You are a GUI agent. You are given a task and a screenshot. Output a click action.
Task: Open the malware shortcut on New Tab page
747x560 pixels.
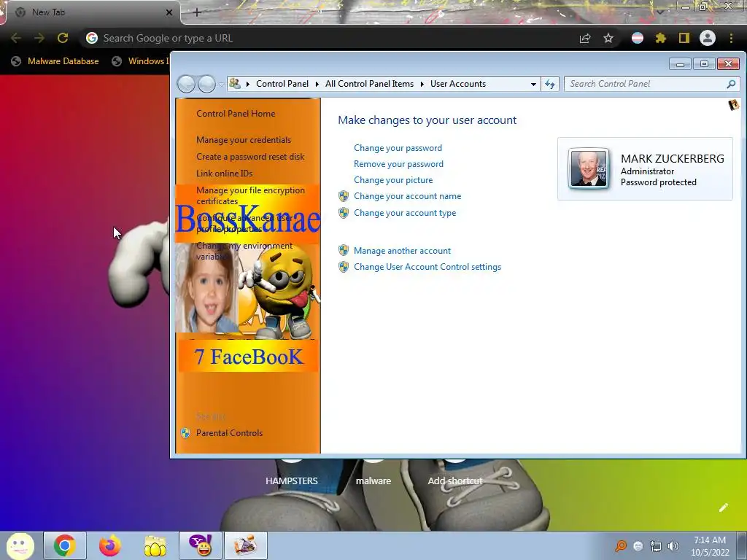[373, 481]
